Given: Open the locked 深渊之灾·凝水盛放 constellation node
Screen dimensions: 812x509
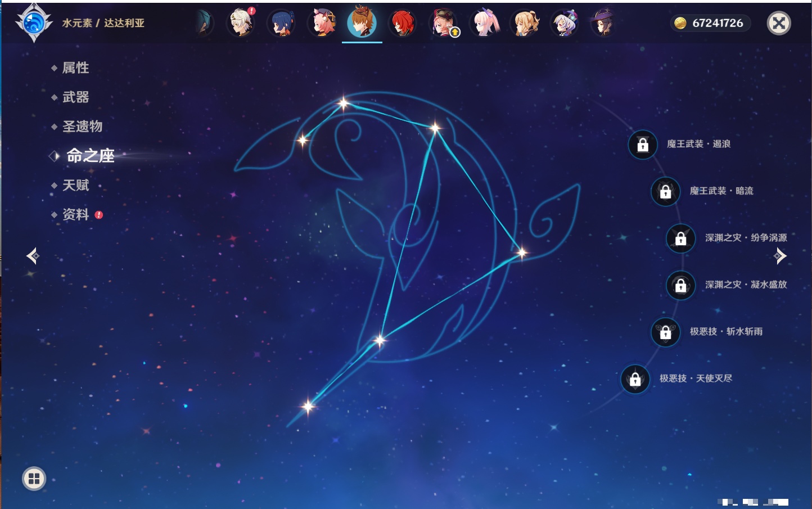Looking at the screenshot, I should pyautogui.click(x=681, y=285).
